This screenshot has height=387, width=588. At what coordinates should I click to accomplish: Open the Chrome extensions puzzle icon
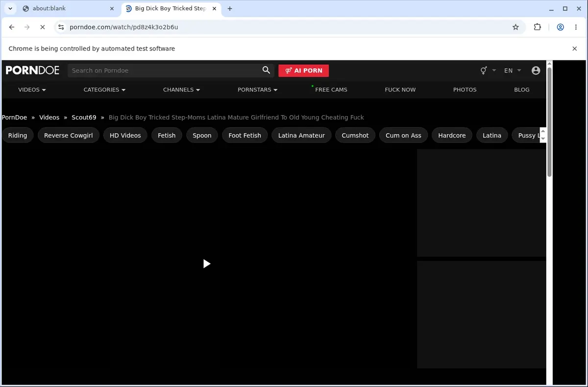pos(538,27)
